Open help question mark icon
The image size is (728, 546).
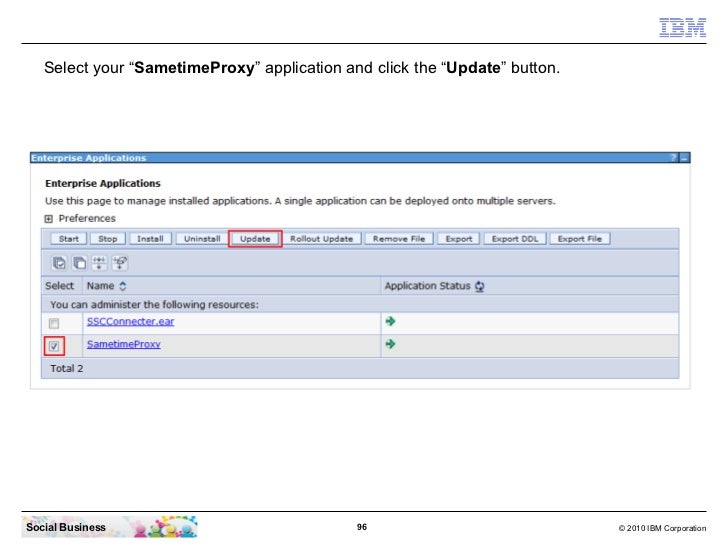[x=673, y=158]
